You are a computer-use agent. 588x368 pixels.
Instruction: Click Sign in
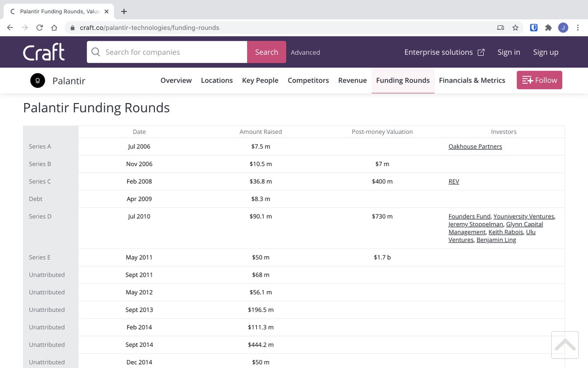point(509,52)
